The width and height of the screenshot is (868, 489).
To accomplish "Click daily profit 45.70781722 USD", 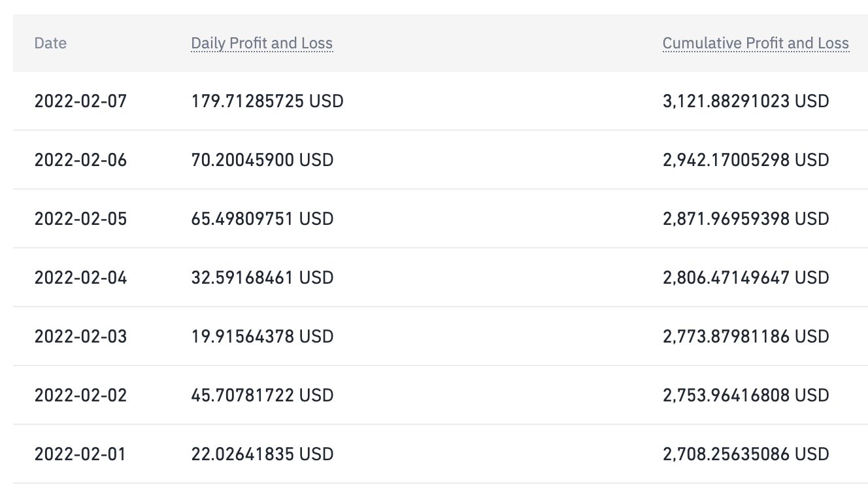I will [x=262, y=396].
